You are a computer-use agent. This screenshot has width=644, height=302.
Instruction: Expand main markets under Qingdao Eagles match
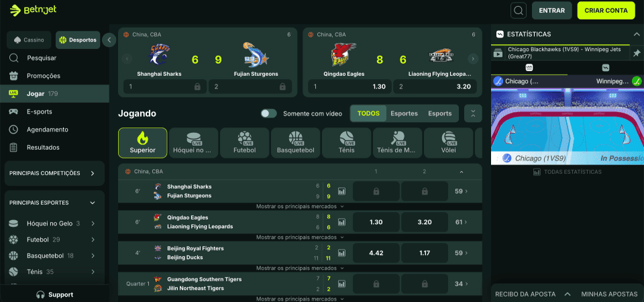point(301,237)
